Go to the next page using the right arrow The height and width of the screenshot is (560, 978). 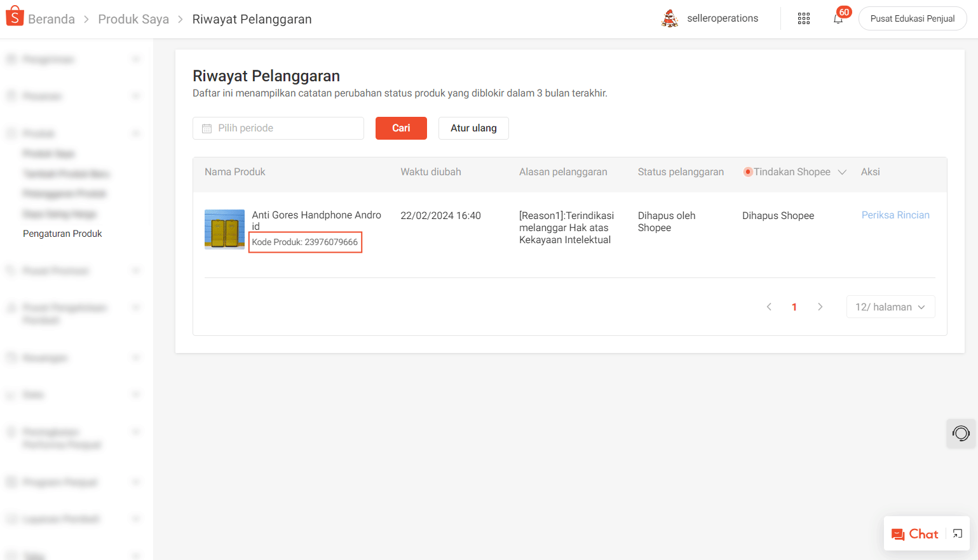pyautogui.click(x=820, y=307)
